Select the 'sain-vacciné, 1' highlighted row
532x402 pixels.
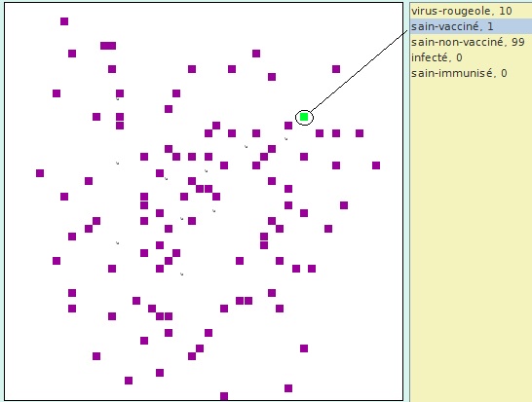[x=471, y=27]
